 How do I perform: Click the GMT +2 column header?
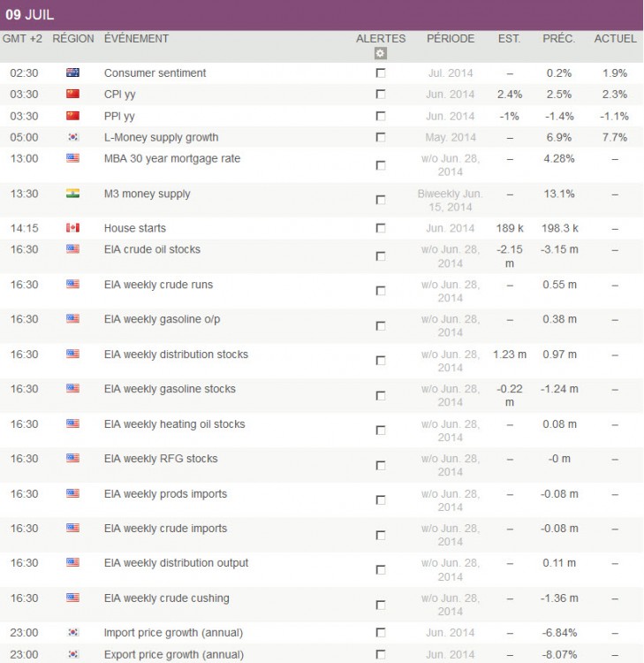[22, 39]
